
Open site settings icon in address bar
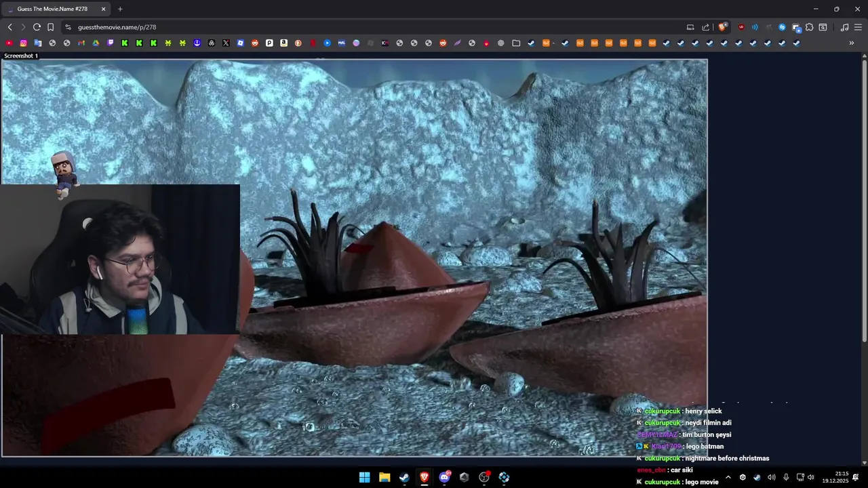[x=68, y=27]
